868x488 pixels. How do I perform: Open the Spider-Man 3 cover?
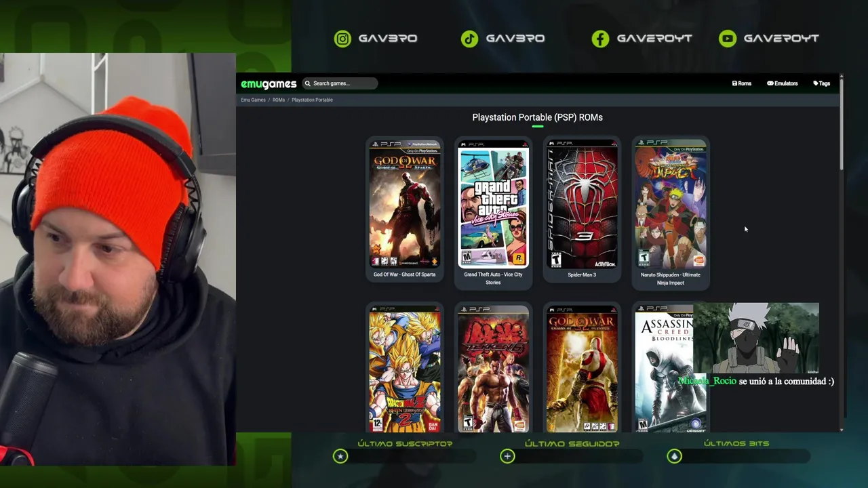click(582, 203)
